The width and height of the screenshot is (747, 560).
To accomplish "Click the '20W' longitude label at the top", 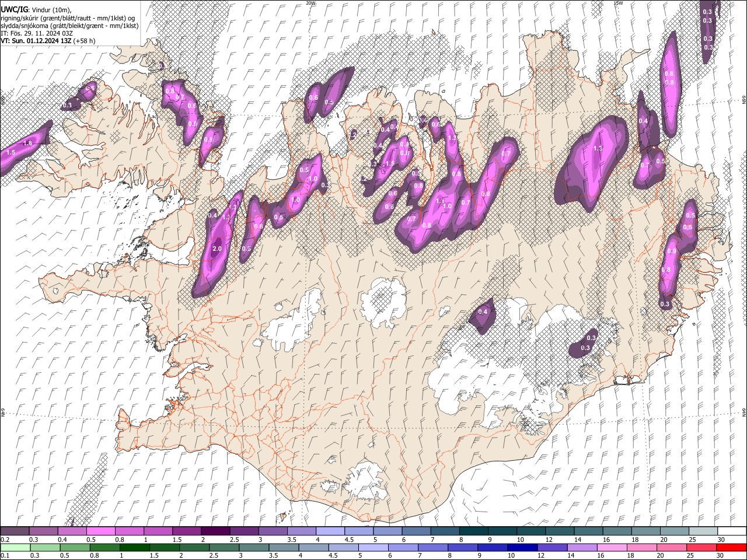I will (310, 3).
